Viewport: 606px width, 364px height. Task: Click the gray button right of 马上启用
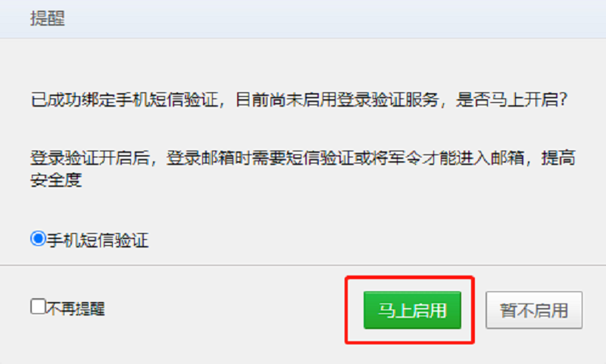click(534, 310)
